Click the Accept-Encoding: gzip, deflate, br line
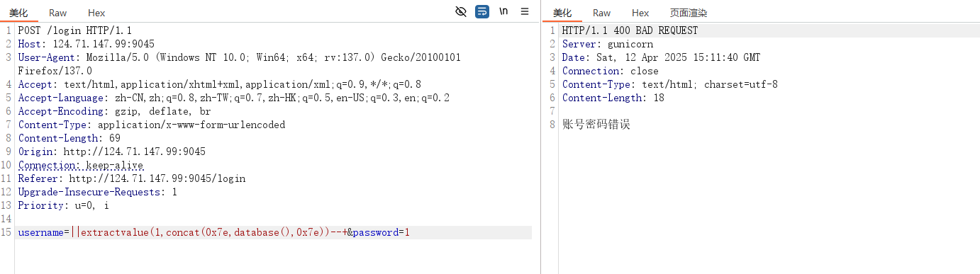This screenshot has width=980, height=274. [114, 111]
